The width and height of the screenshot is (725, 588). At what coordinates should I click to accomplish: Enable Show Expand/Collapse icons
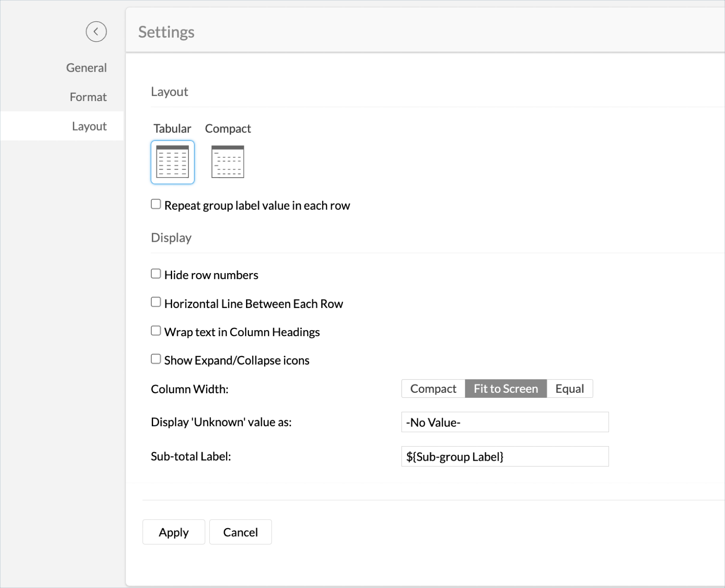tap(155, 358)
